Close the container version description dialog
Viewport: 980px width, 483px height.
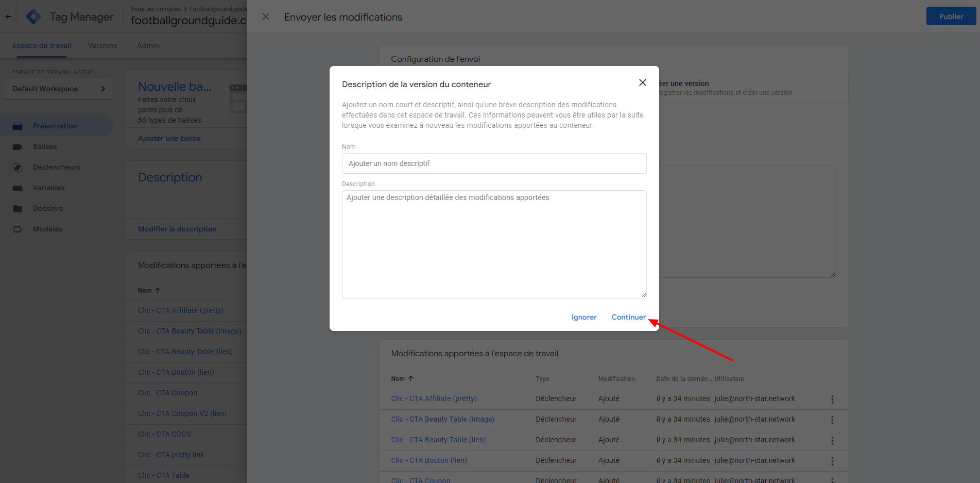click(x=642, y=82)
